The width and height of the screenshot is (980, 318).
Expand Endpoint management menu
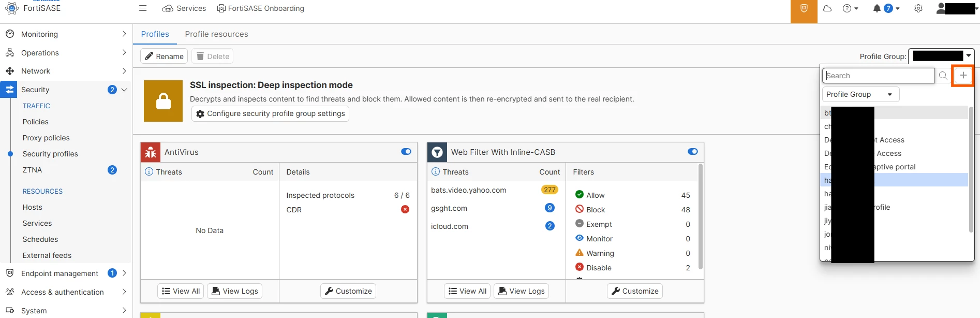(x=66, y=273)
